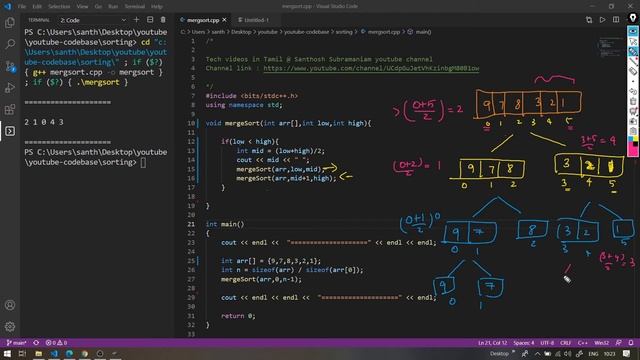Open the Help menu
Screen dimensions: 640x360
tap(157, 6)
